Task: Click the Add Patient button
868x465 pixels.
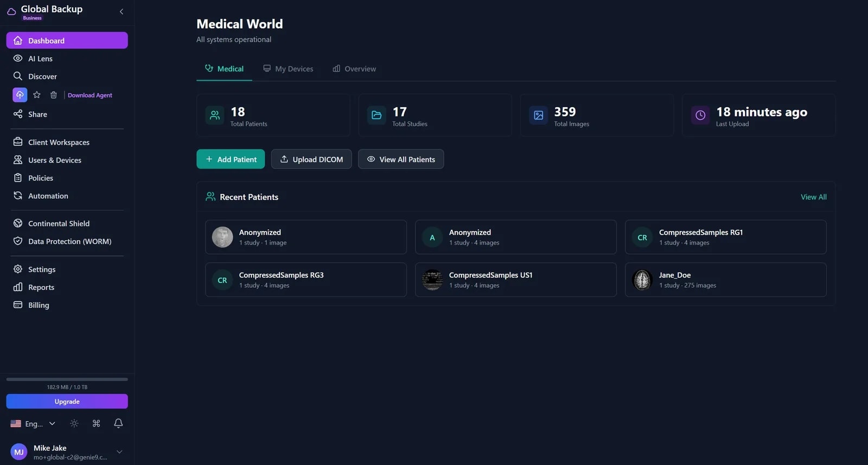Action: [231, 159]
